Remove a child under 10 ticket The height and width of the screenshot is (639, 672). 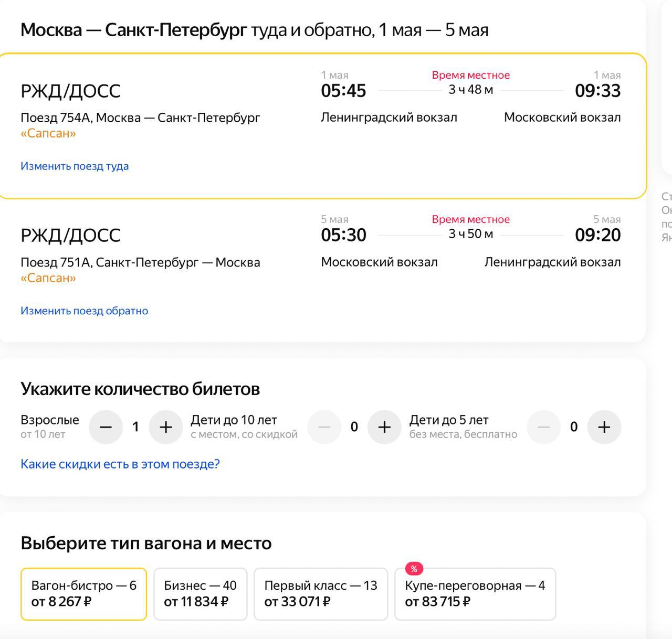tap(324, 427)
